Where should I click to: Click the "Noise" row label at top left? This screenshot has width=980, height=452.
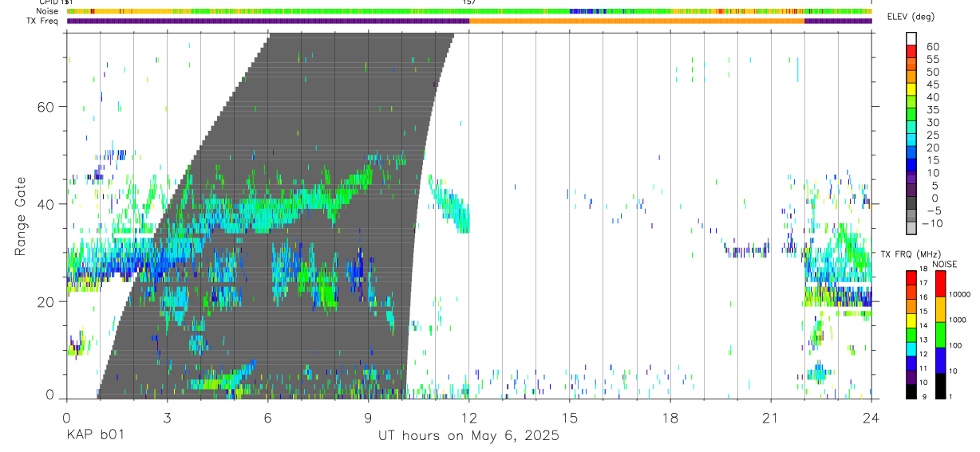pyautogui.click(x=47, y=12)
